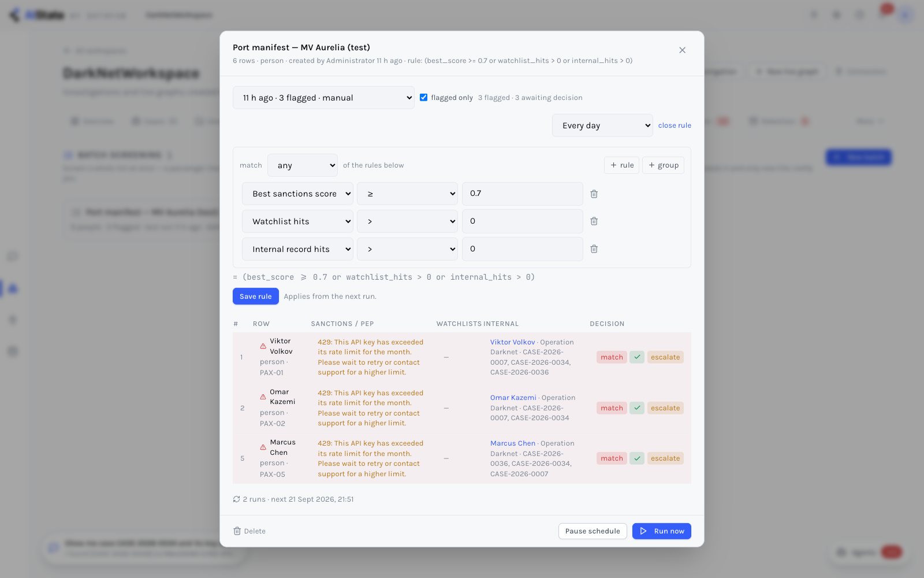Screen dimensions: 924x578
Task: Click warning icon beside Marcus Chen
Action: [x=263, y=447]
